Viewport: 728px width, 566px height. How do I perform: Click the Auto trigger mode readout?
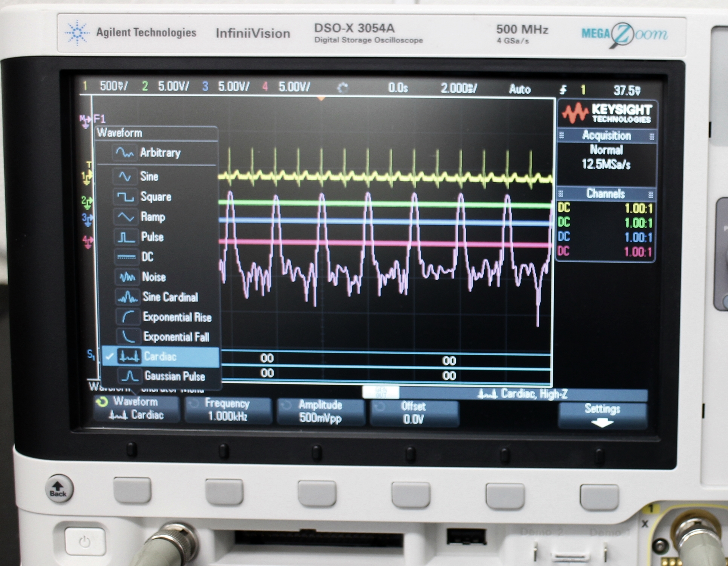tap(520, 89)
